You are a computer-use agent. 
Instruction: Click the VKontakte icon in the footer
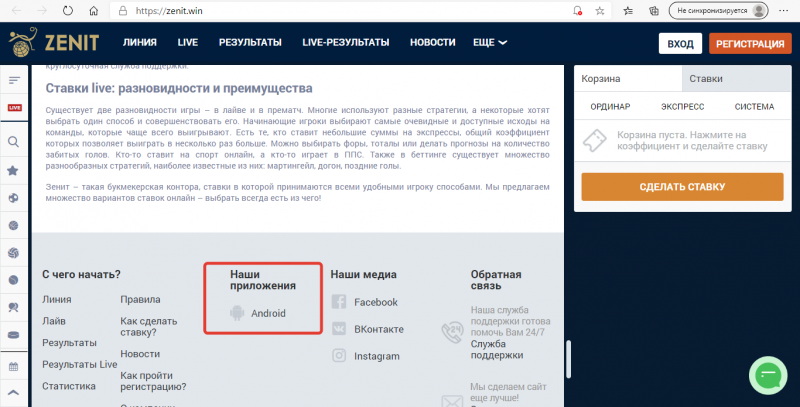point(339,328)
